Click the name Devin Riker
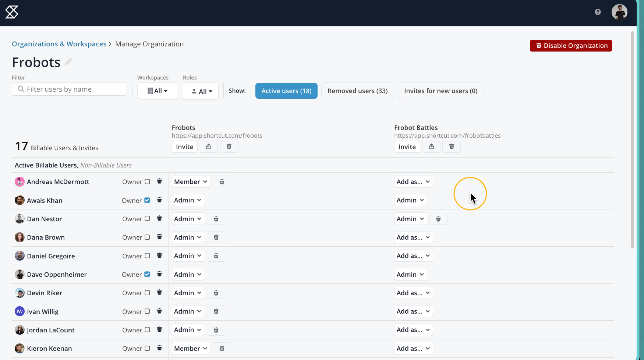 tap(45, 293)
